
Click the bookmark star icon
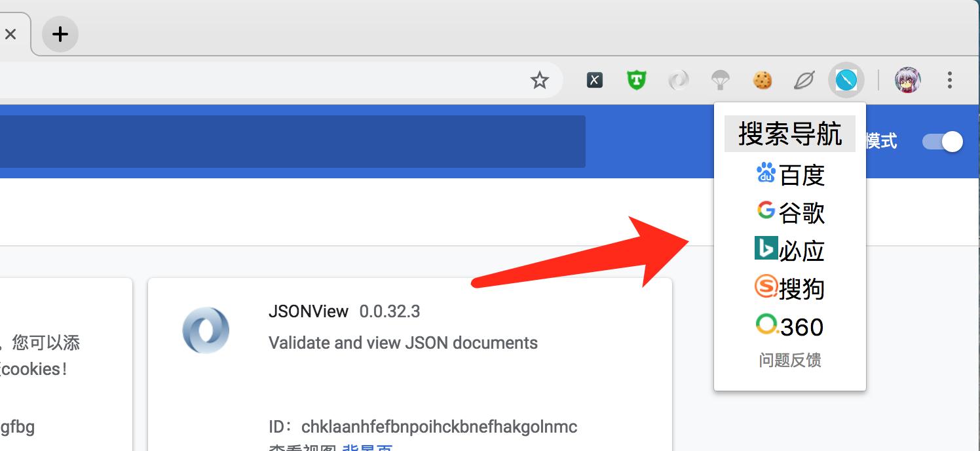[x=539, y=81]
